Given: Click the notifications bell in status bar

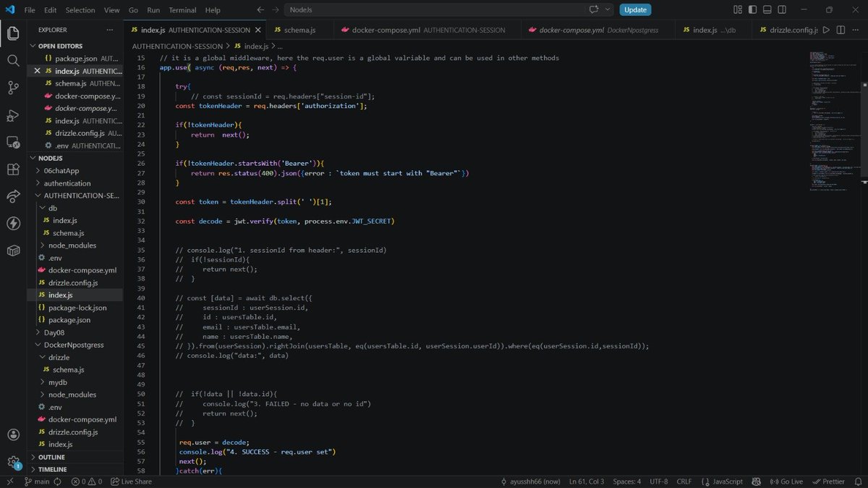Looking at the screenshot, I should tap(857, 481).
